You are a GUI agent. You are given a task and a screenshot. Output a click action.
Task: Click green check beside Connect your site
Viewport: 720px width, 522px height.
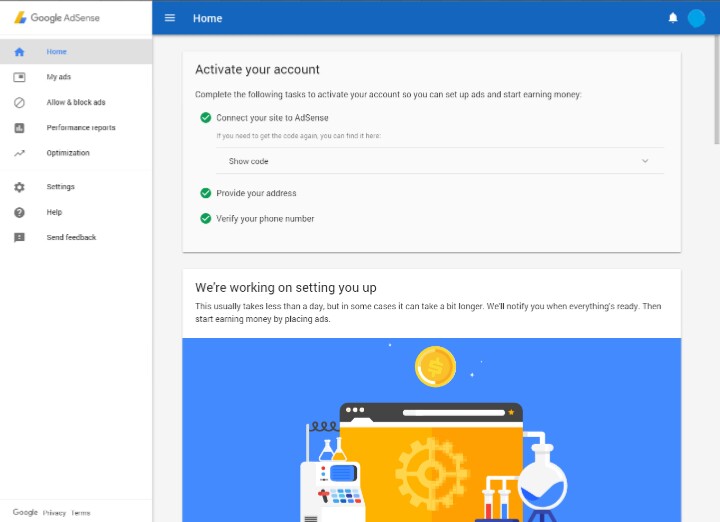click(206, 118)
